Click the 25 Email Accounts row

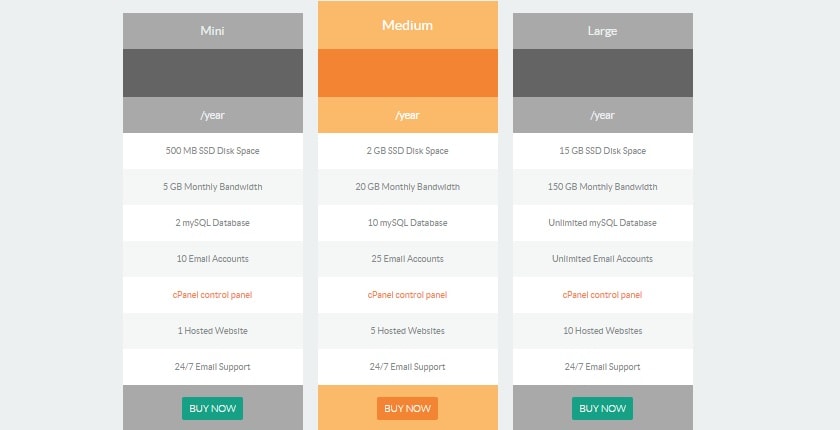coord(408,259)
